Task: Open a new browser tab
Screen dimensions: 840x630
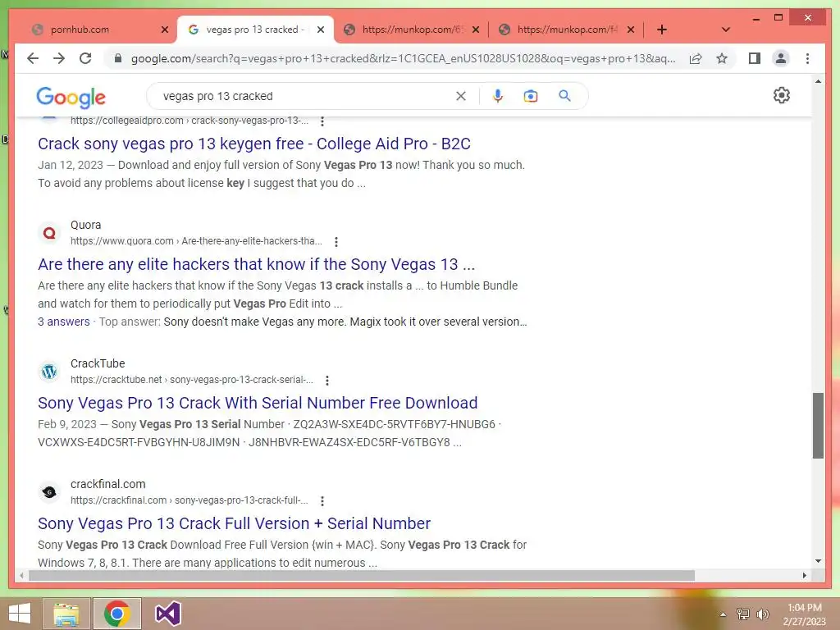Action: click(662, 30)
